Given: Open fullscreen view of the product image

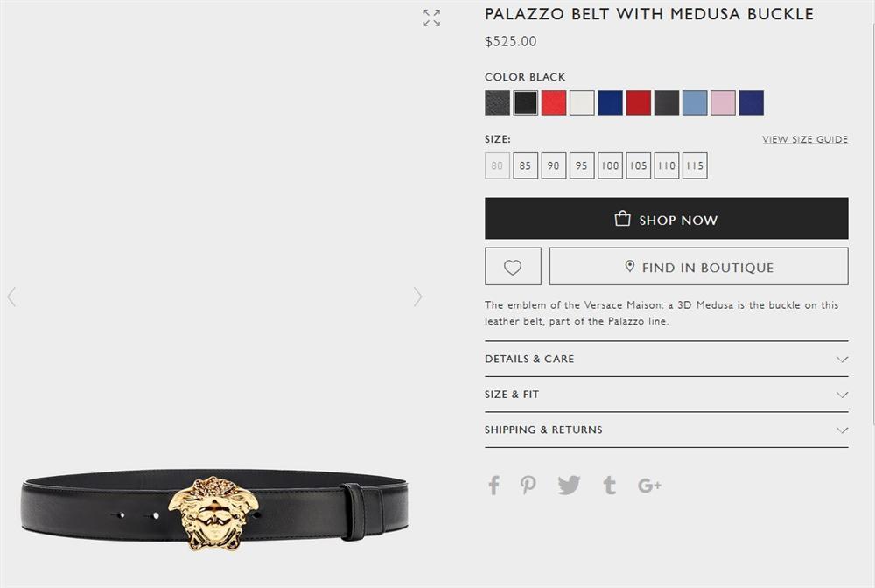Looking at the screenshot, I should [x=431, y=17].
